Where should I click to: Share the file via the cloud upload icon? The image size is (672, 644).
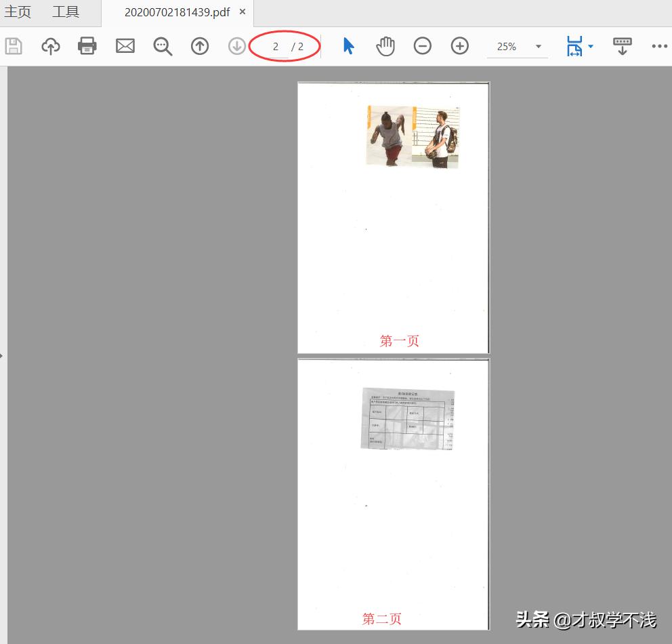coord(50,45)
